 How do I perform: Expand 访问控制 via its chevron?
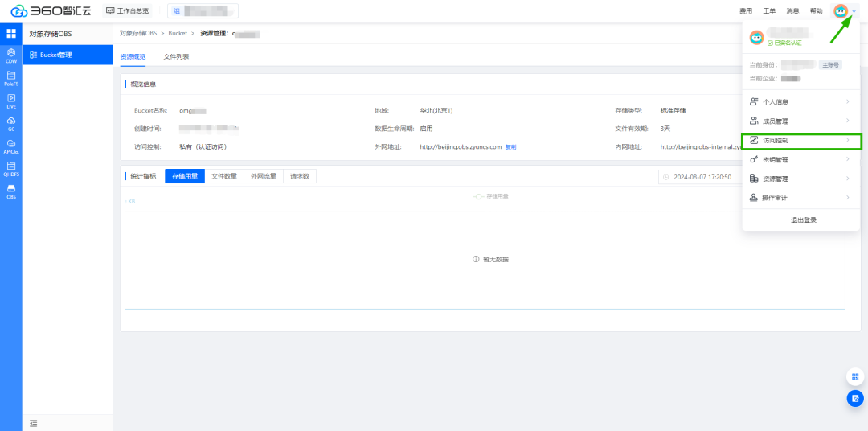848,141
